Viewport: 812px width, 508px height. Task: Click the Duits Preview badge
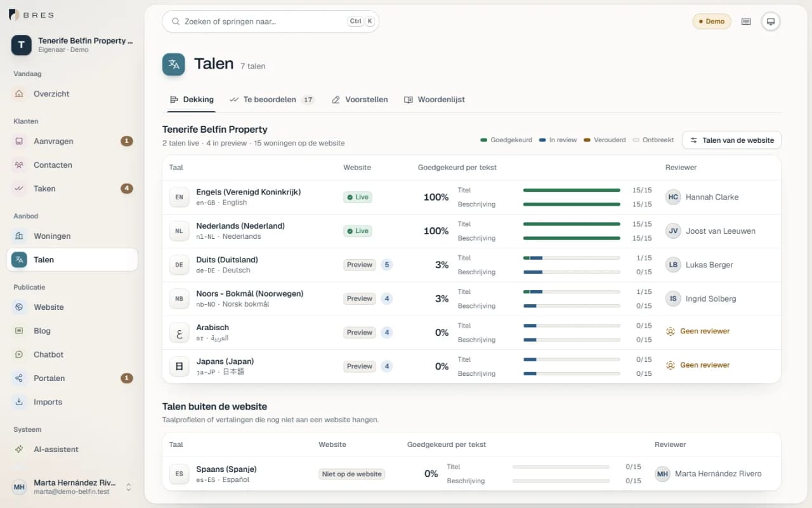[360, 265]
